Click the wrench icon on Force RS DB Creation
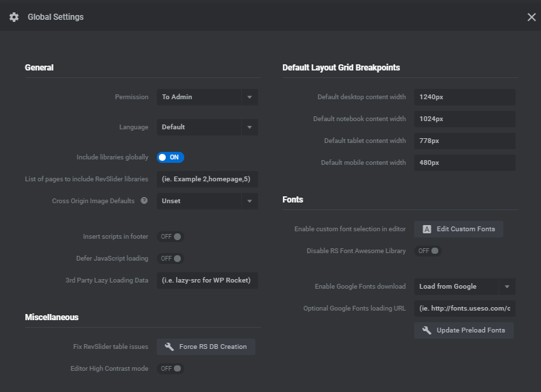 (169, 347)
